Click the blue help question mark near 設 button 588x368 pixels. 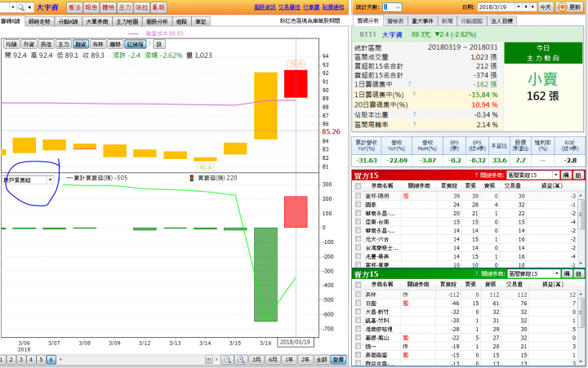pyautogui.click(x=149, y=44)
